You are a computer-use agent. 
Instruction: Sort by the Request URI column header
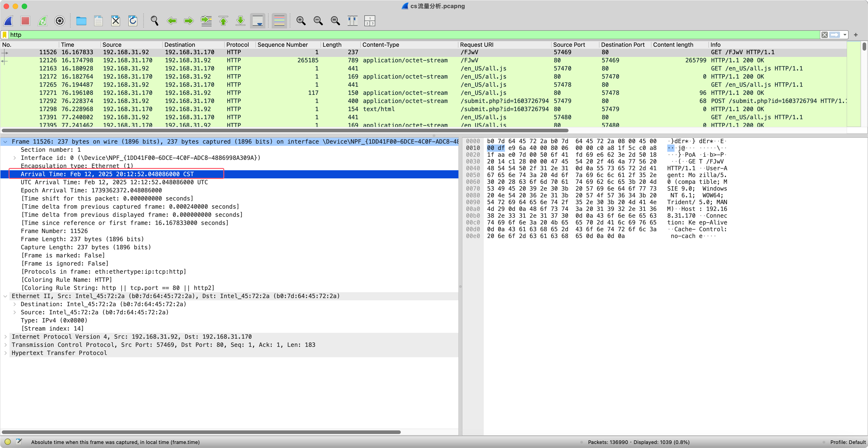pos(505,45)
